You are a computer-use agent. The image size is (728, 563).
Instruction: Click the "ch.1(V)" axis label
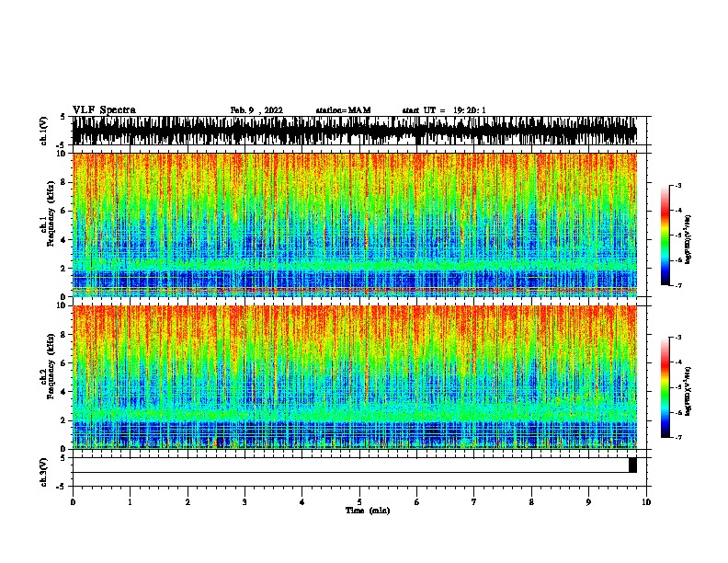43,131
